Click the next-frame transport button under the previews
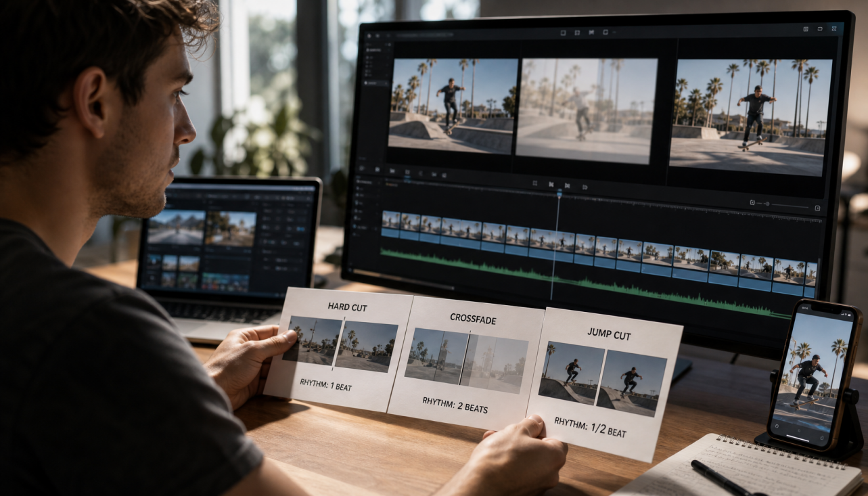Viewport: 868px width, 496px height. point(567,185)
